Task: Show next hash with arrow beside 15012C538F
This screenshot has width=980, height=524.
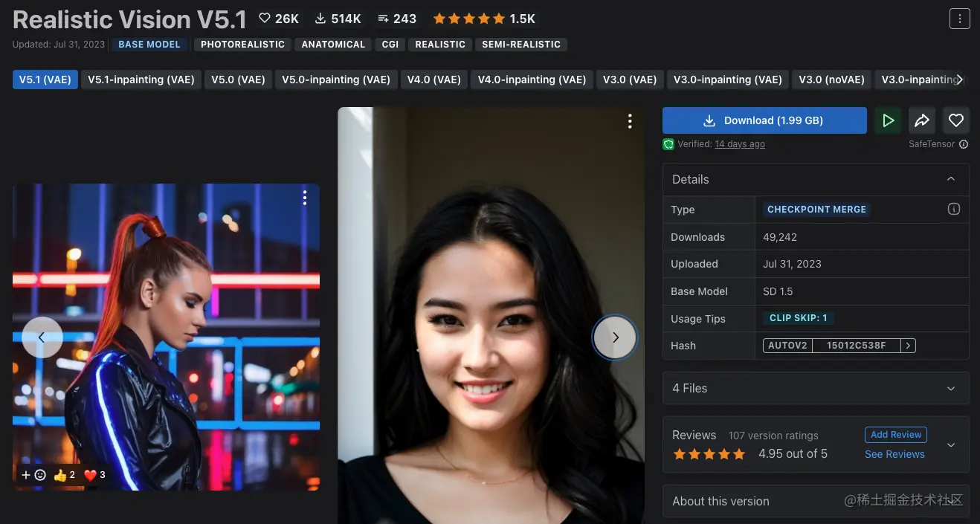Action: pos(908,346)
